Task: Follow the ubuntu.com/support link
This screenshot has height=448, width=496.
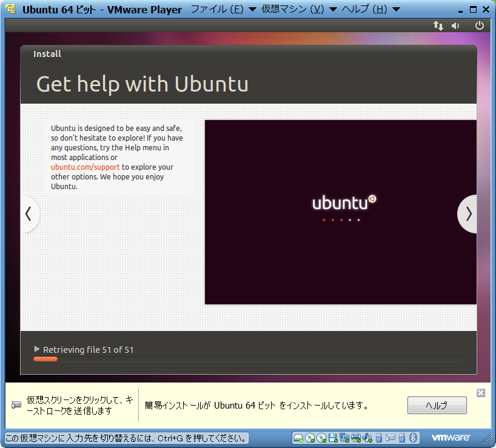Action: (85, 167)
